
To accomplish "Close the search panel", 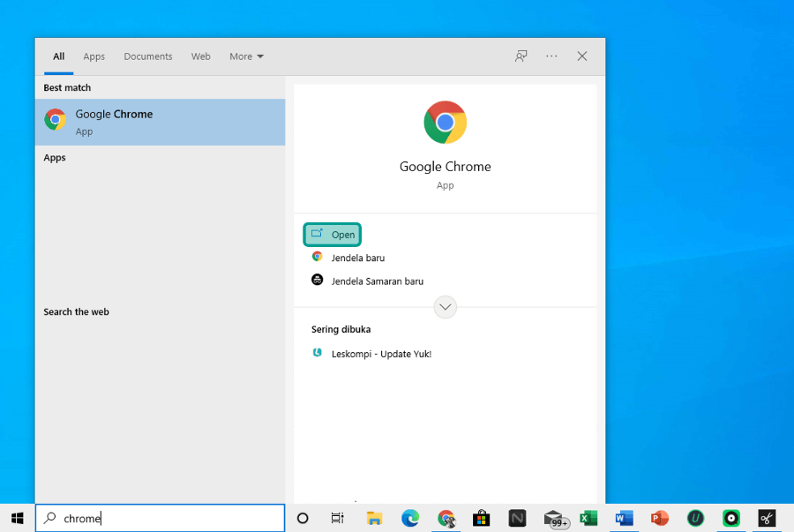I will [x=582, y=56].
